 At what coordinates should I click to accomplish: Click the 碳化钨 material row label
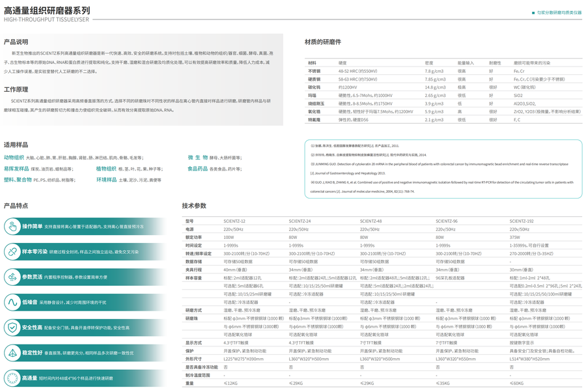point(314,87)
